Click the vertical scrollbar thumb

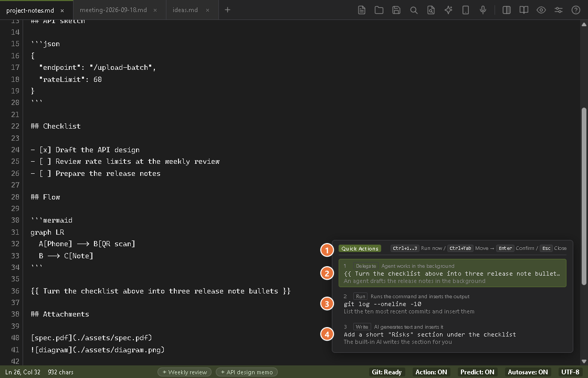click(584, 196)
